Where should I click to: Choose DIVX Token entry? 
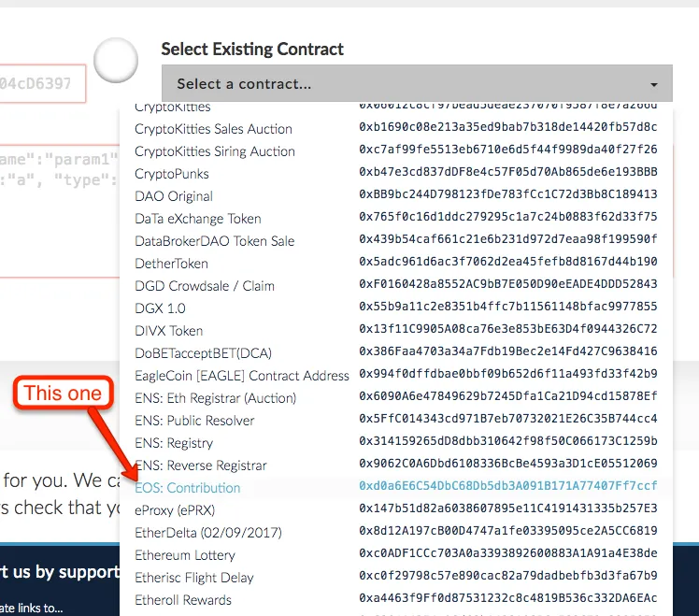tap(168, 331)
